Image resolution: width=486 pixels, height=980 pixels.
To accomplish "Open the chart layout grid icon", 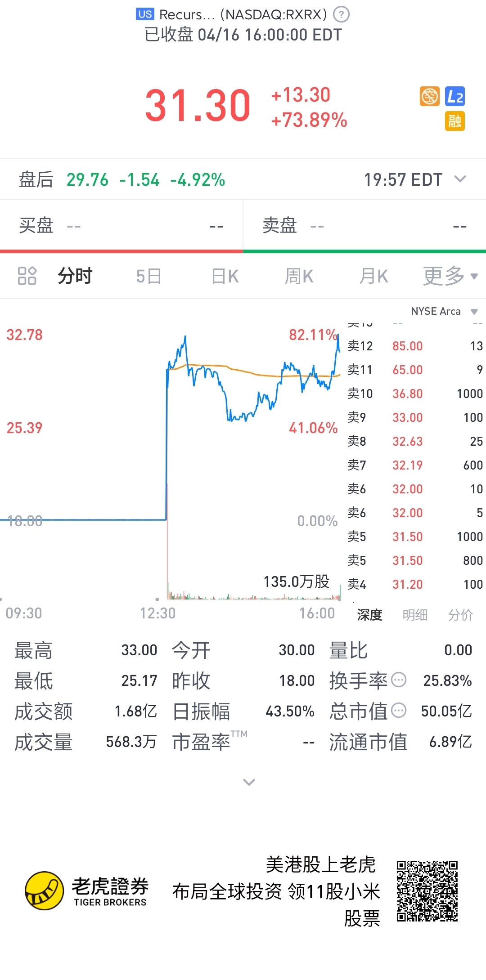I will (27, 276).
